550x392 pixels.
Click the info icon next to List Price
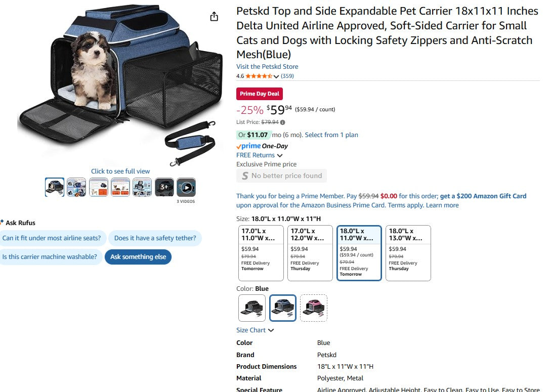pos(283,122)
